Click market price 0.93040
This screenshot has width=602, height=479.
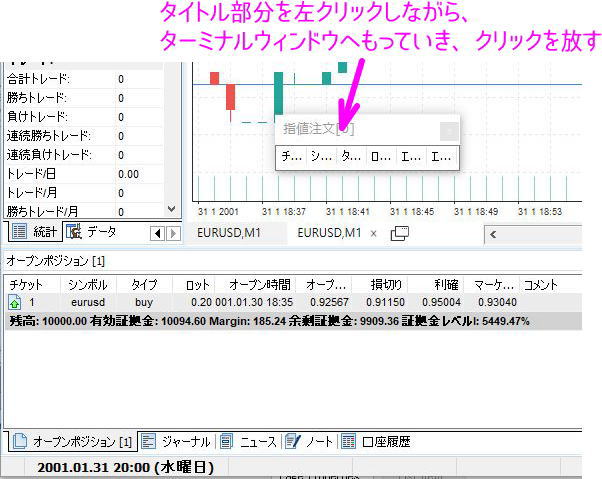click(497, 302)
